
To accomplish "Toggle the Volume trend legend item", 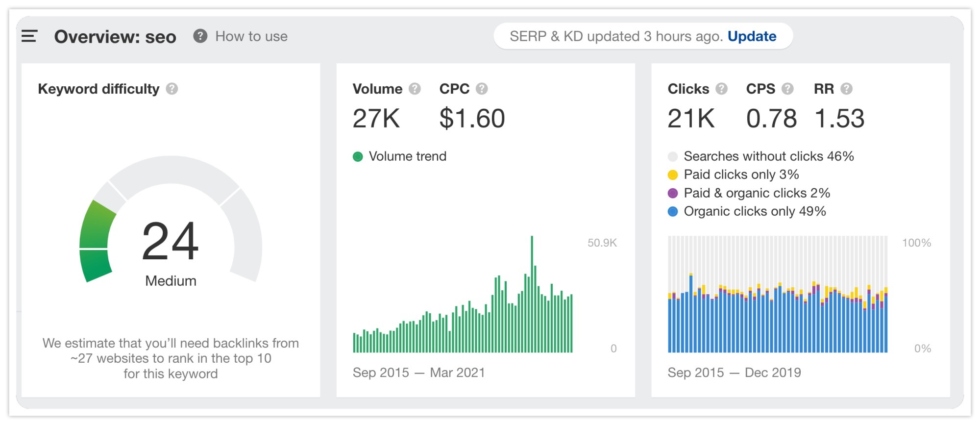I will pyautogui.click(x=400, y=156).
